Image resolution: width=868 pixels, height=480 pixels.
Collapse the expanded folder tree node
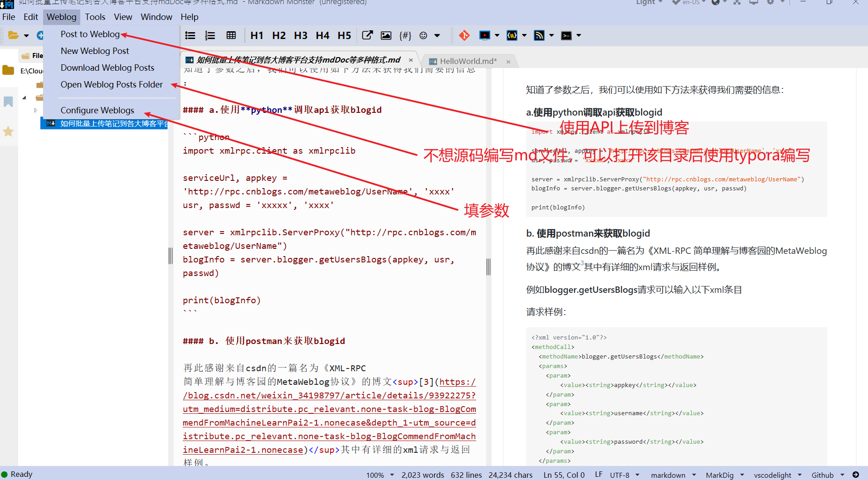coord(24,97)
